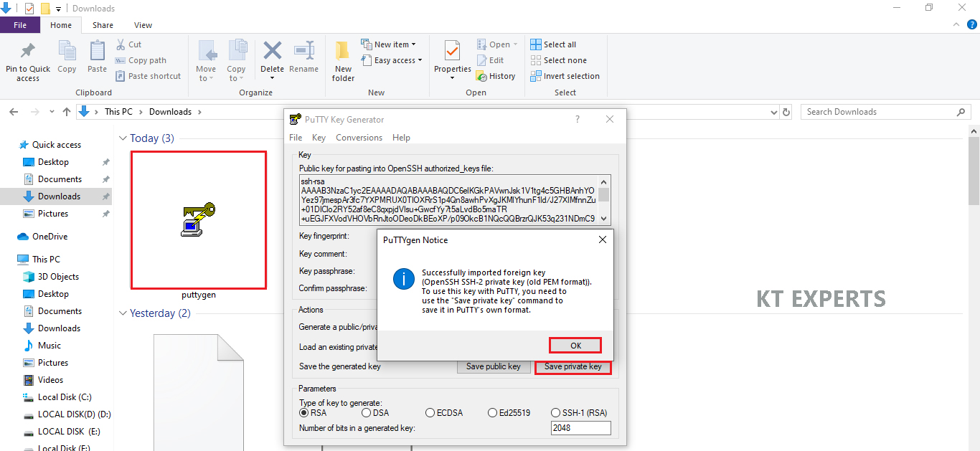Click the Save private key button
The height and width of the screenshot is (451, 980).
click(x=573, y=366)
